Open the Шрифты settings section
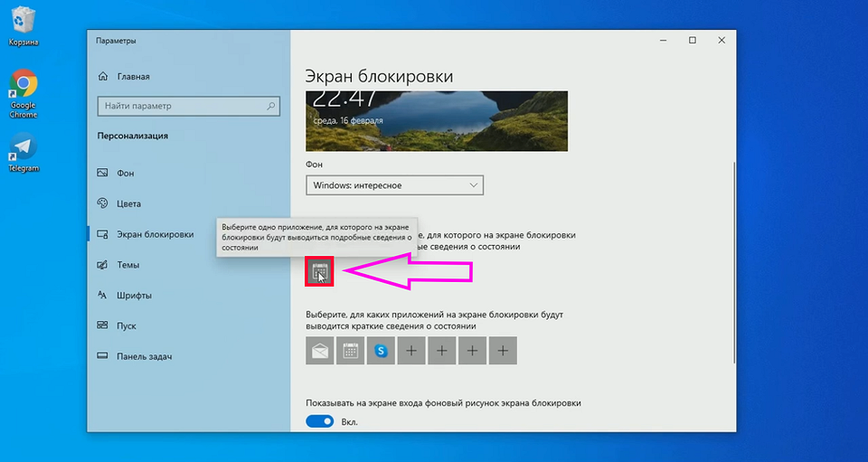868x462 pixels. [188, 295]
